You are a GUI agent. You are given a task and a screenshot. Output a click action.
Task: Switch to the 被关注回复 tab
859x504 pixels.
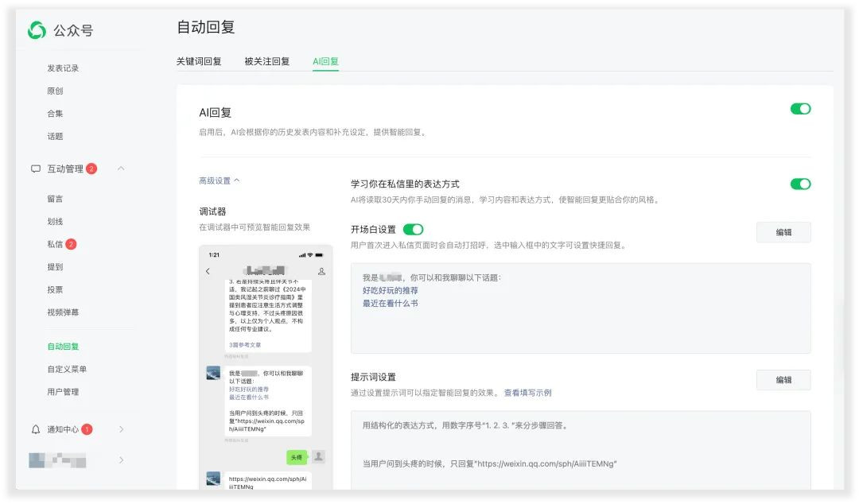pos(266,61)
